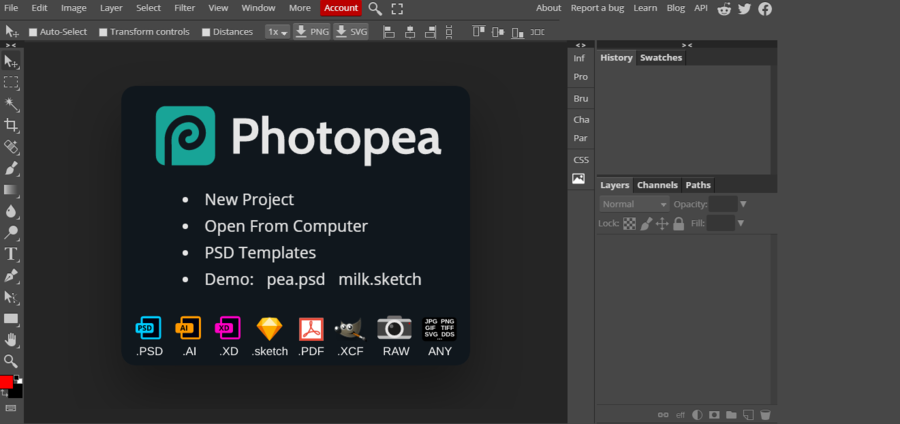Screen dimensions: 900x424
Task: Click the red foreground color swatch
Action: tap(7, 383)
